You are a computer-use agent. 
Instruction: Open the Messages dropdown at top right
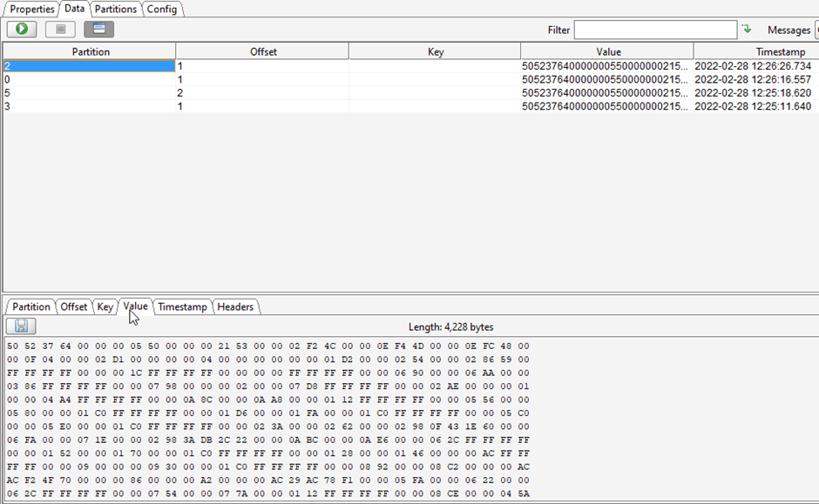point(816,30)
